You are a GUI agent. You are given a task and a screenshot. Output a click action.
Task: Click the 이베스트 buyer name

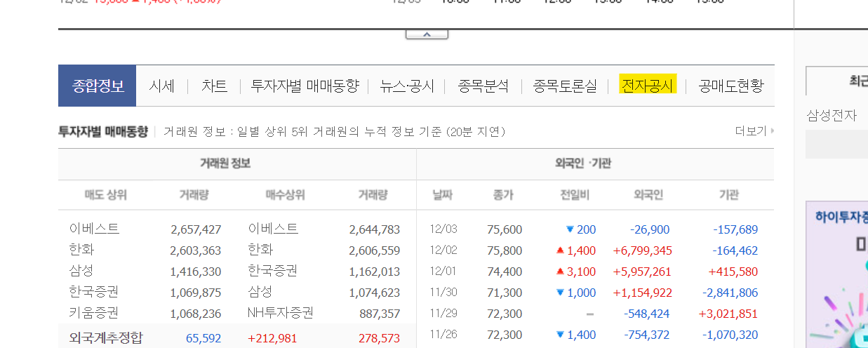[x=273, y=229]
